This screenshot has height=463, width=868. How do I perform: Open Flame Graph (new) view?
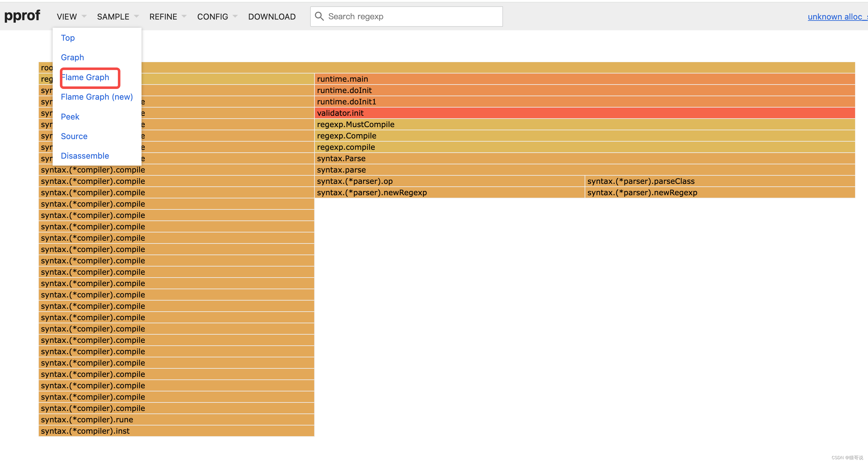[97, 97]
